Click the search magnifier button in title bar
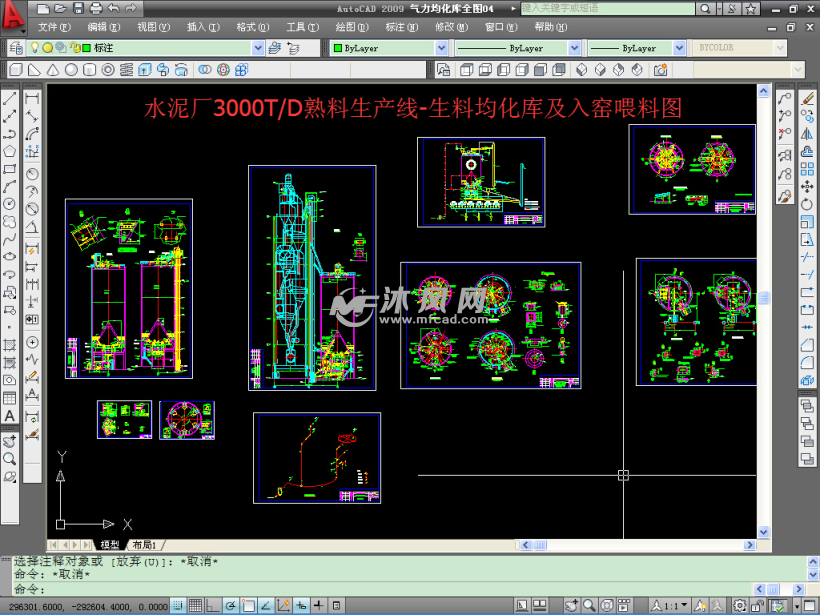 705,8
